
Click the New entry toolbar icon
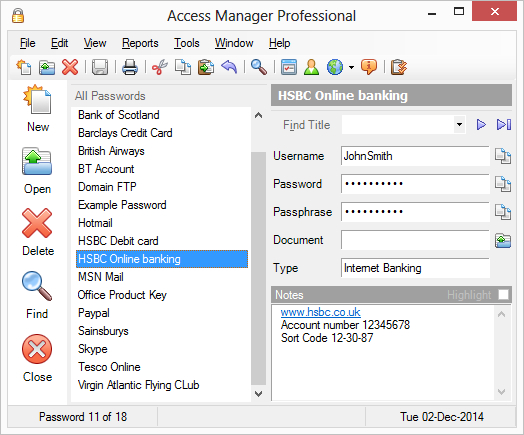click(x=24, y=67)
